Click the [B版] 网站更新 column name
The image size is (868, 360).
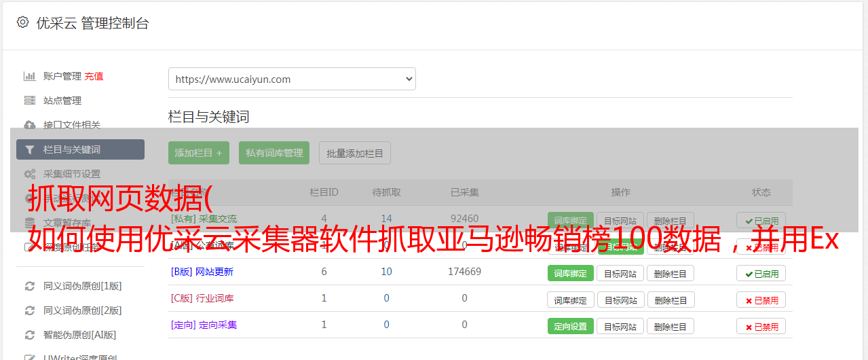pos(202,272)
